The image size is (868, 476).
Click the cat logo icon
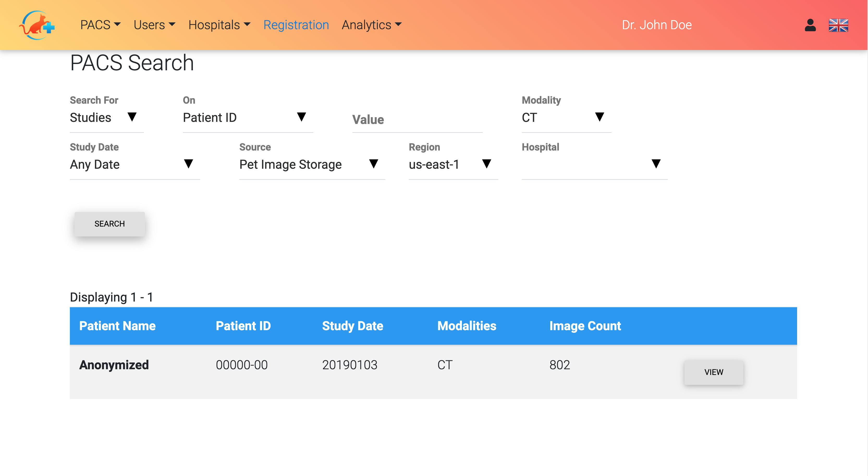tap(37, 25)
